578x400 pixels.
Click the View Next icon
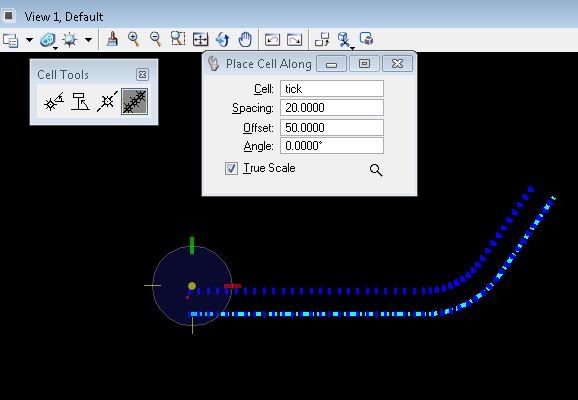pyautogui.click(x=295, y=39)
